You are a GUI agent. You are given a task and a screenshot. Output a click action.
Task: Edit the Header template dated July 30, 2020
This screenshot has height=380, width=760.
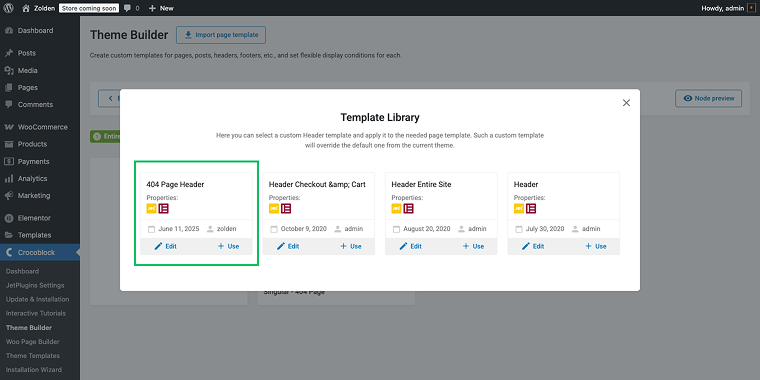[x=533, y=246]
